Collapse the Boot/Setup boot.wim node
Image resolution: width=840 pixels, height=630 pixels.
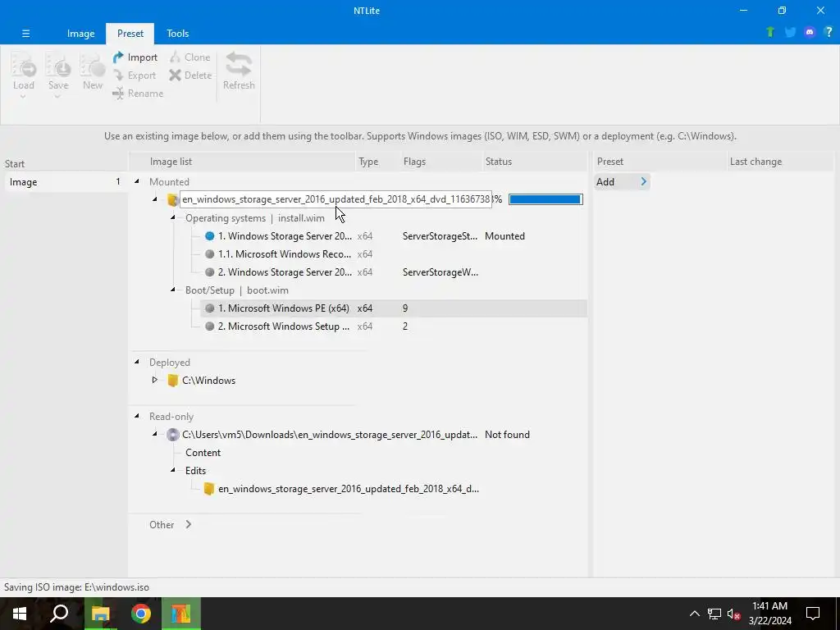pyautogui.click(x=173, y=290)
